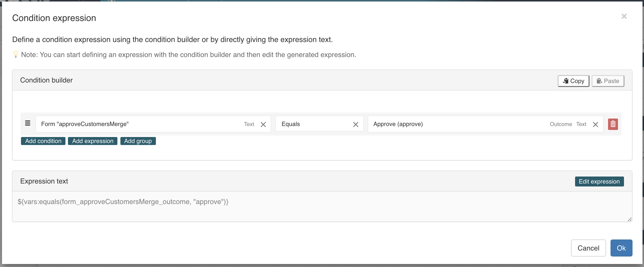Viewport: 644px width, 267px height.
Task: Click Edit expression
Action: 599,181
